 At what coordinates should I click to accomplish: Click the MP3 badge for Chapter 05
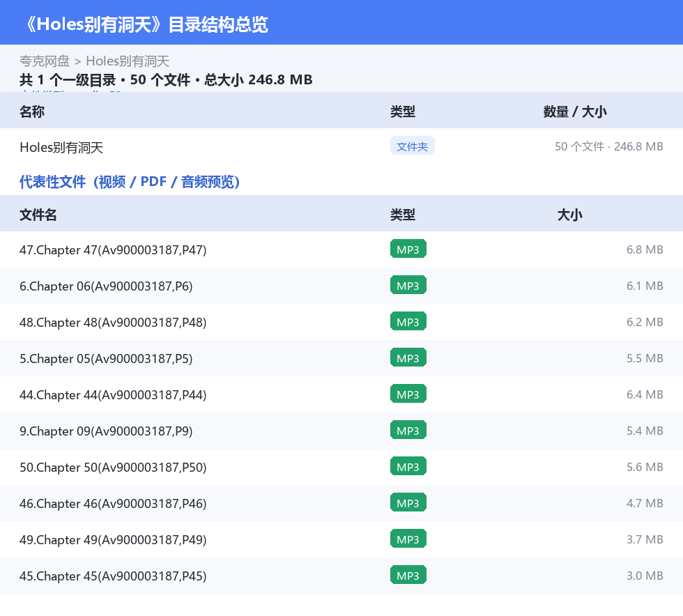(x=408, y=357)
